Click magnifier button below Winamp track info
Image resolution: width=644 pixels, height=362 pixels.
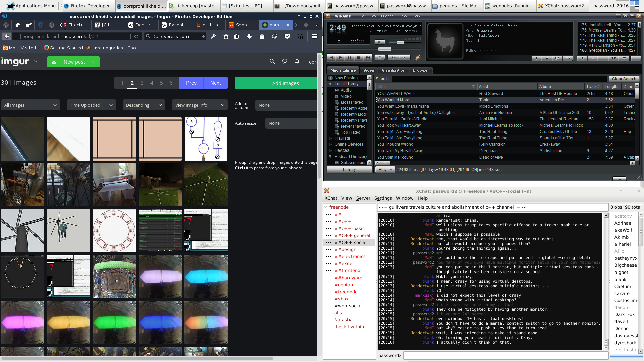pos(547,58)
